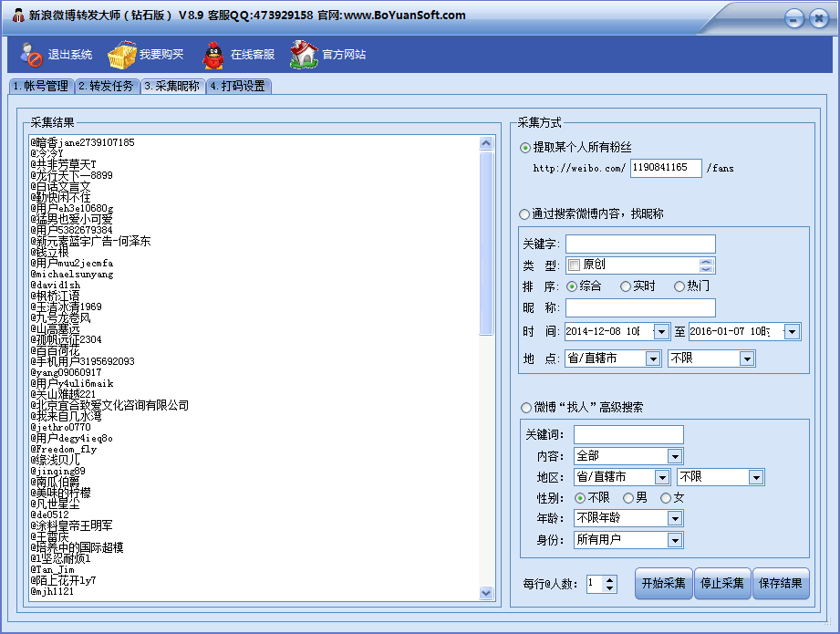Image resolution: width=840 pixels, height=634 pixels.
Task: Choose 热门 sort order
Action: 679,286
